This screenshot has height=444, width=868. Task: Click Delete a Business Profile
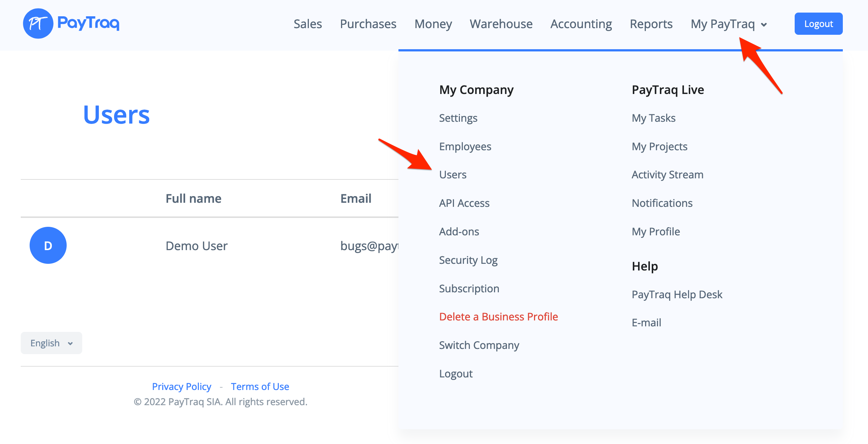[x=498, y=317]
